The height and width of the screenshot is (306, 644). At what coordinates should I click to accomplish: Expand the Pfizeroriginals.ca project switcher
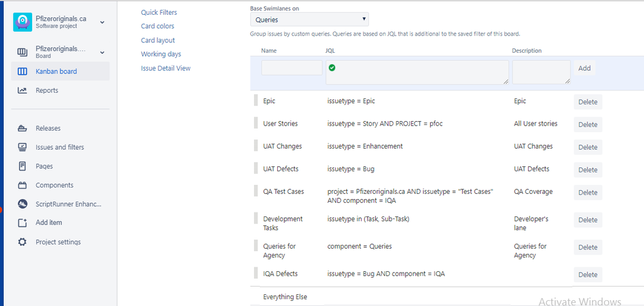102,23
